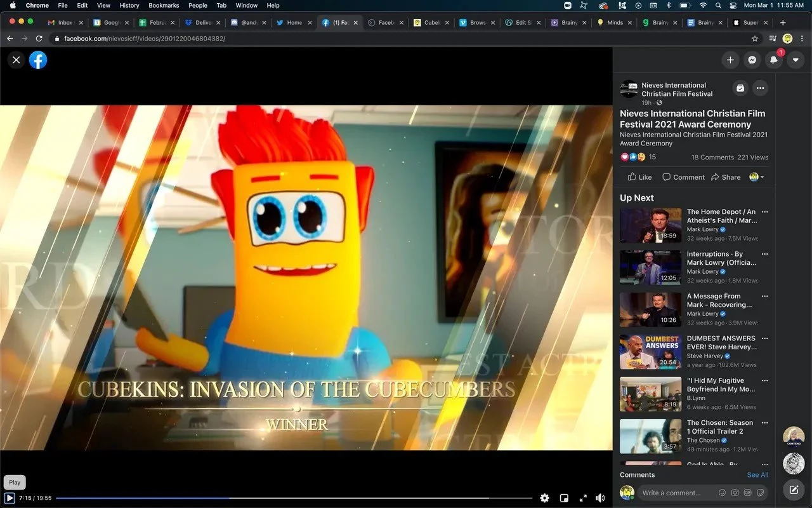The width and height of the screenshot is (812, 508).
Task: Click See All comments link
Action: 757,475
